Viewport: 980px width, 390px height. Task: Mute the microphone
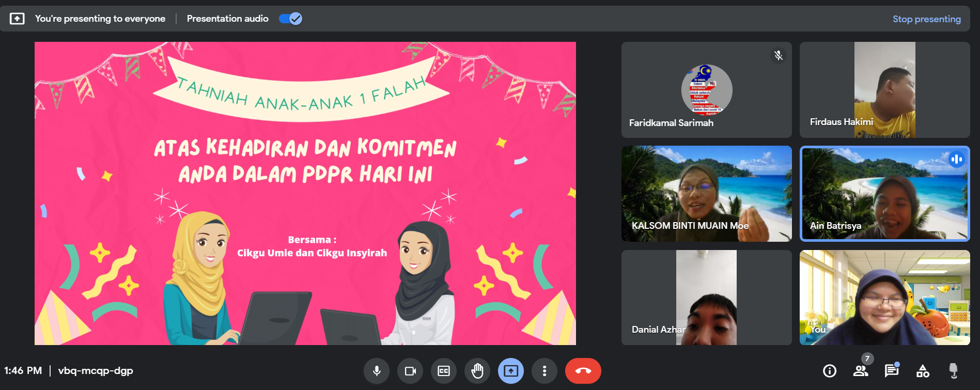pos(377,371)
